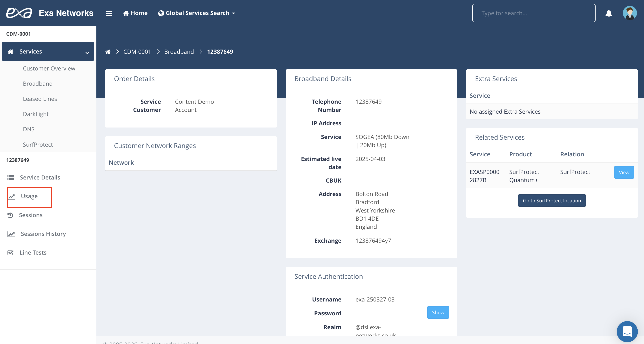This screenshot has width=644, height=344.
Task: Click in the Type for search field
Action: 534,13
